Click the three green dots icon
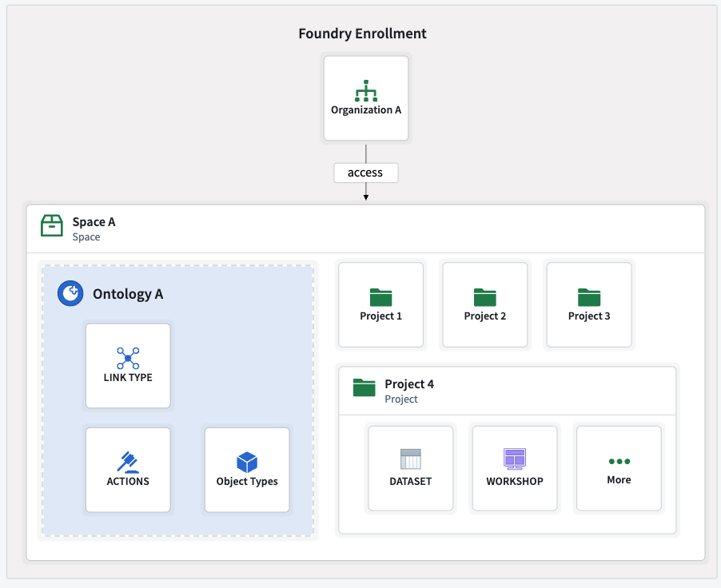 click(619, 462)
